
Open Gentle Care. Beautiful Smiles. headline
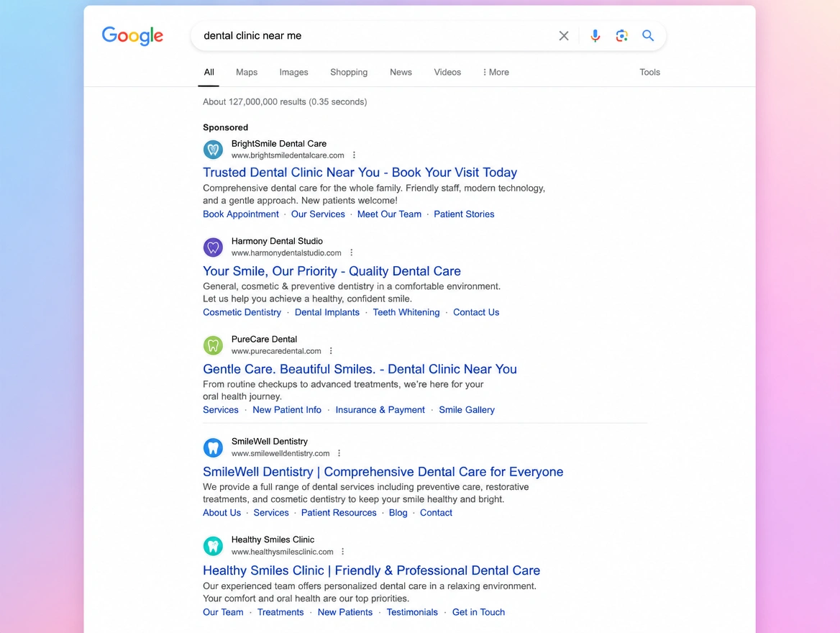coord(360,369)
